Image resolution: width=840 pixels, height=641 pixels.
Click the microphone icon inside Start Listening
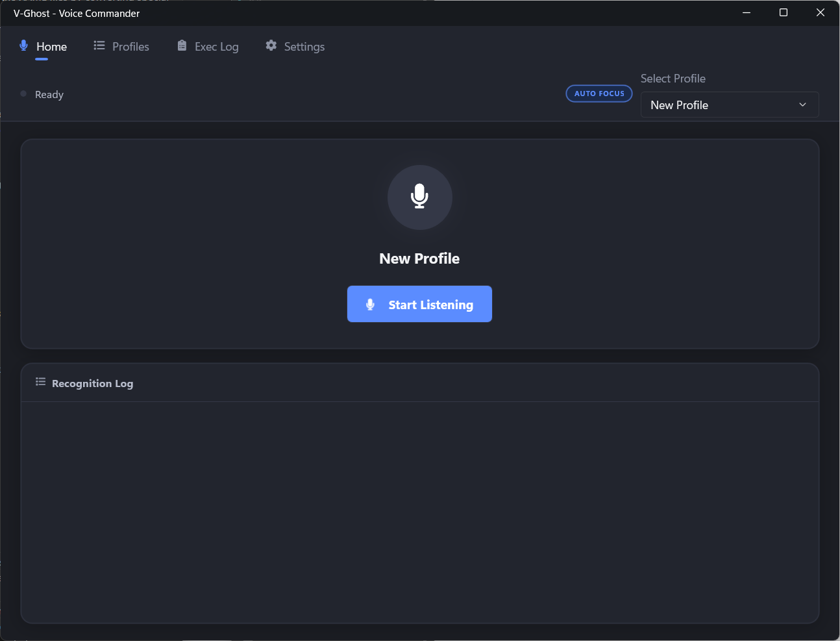[x=370, y=305]
